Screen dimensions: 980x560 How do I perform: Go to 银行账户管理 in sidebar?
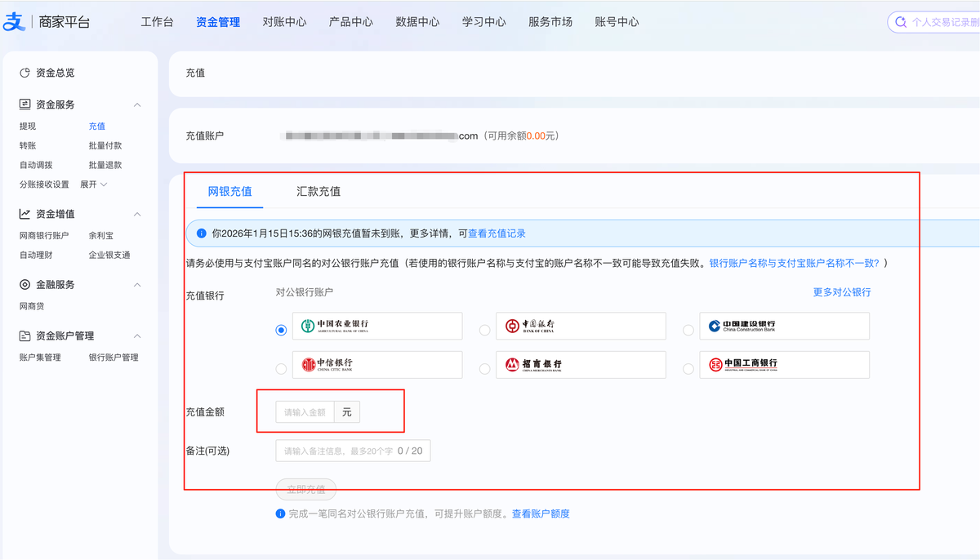click(114, 358)
